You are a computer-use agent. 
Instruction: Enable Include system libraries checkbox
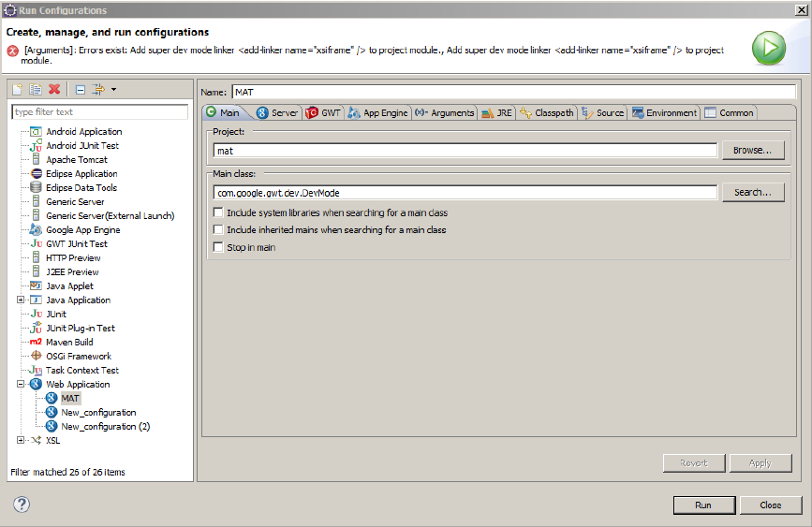point(218,212)
